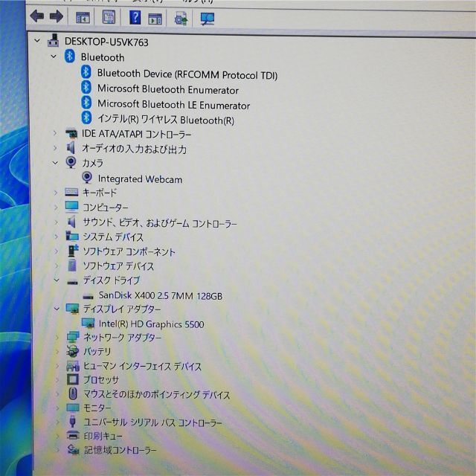The height and width of the screenshot is (476, 476).
Task: Click the ディスプレイ アダプター category icon
Action: pyautogui.click(x=73, y=309)
